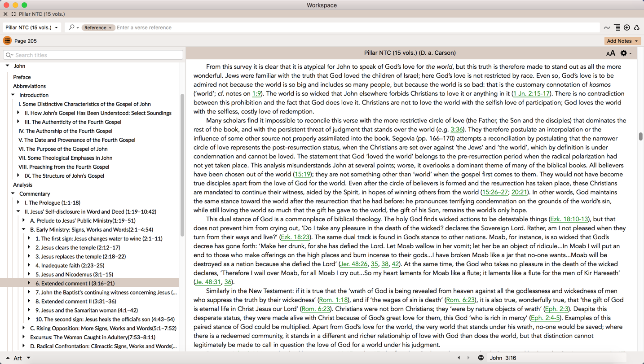Collapse 'II. Jesus' Self-disclosure in Word and Deed'
The height and width of the screenshot is (364, 644).
[18, 212]
